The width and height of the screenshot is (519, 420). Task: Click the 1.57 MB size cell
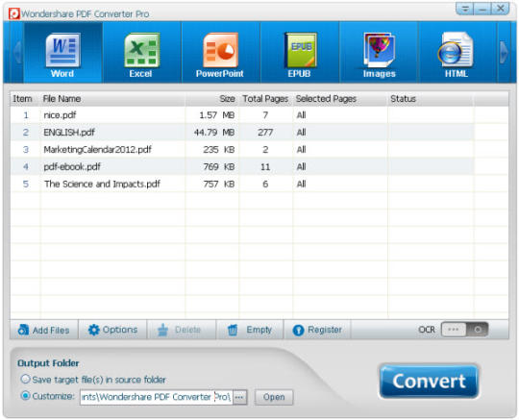217,114
